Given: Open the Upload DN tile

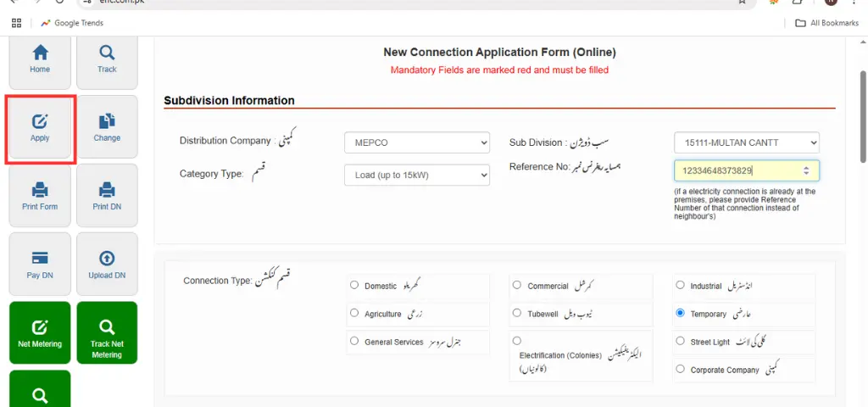Looking at the screenshot, I should click(107, 265).
